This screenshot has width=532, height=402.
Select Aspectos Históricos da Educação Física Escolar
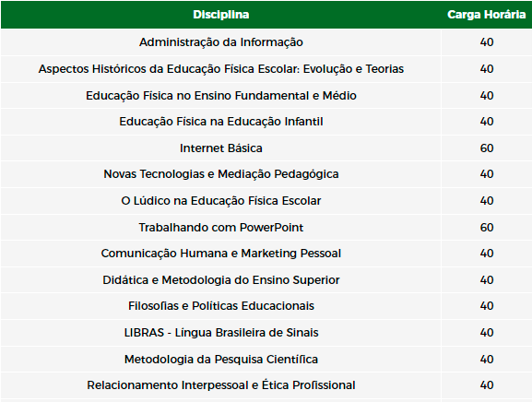pos(221,69)
